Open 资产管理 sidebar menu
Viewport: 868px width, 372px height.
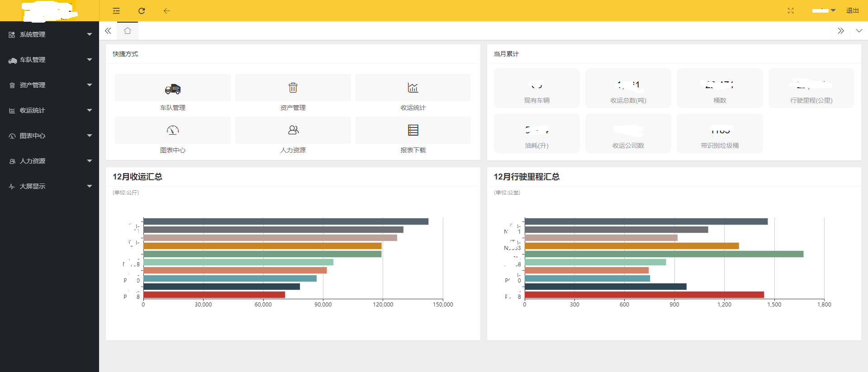[50, 85]
